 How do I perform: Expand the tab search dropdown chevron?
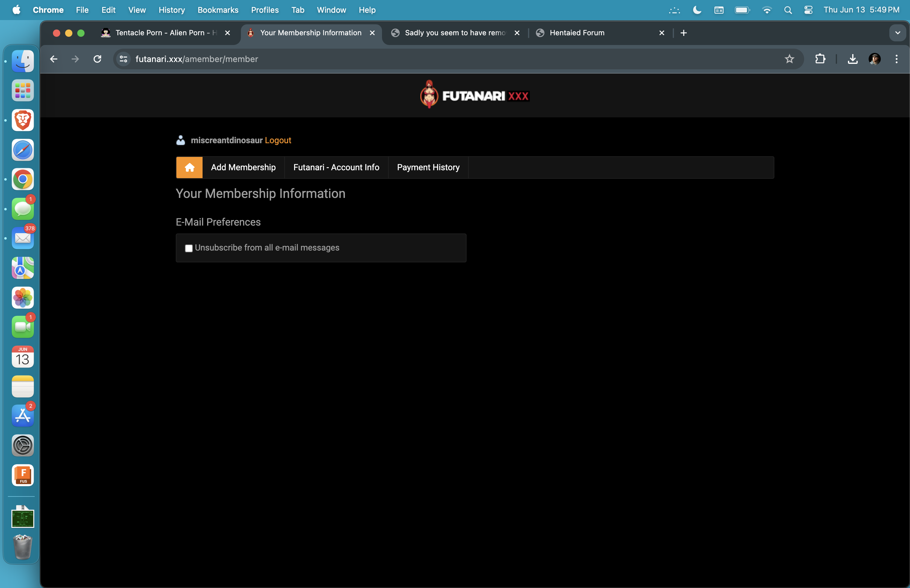(898, 33)
